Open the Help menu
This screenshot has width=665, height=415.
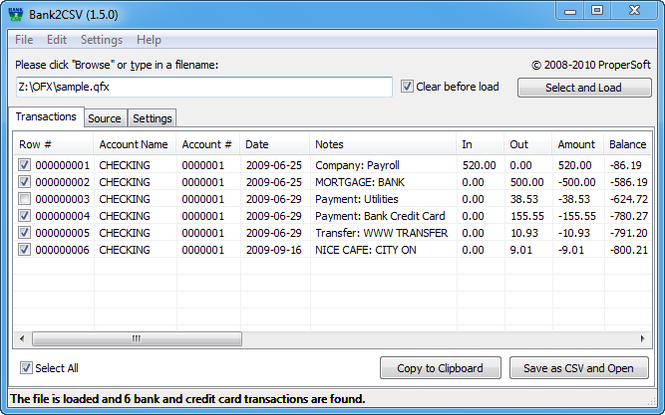(148, 40)
